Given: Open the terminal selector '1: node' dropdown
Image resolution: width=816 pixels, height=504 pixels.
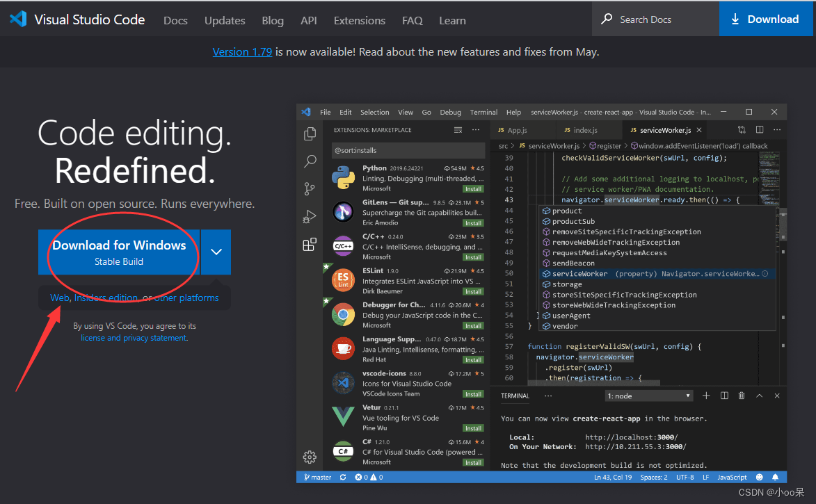Looking at the screenshot, I should click(650, 396).
